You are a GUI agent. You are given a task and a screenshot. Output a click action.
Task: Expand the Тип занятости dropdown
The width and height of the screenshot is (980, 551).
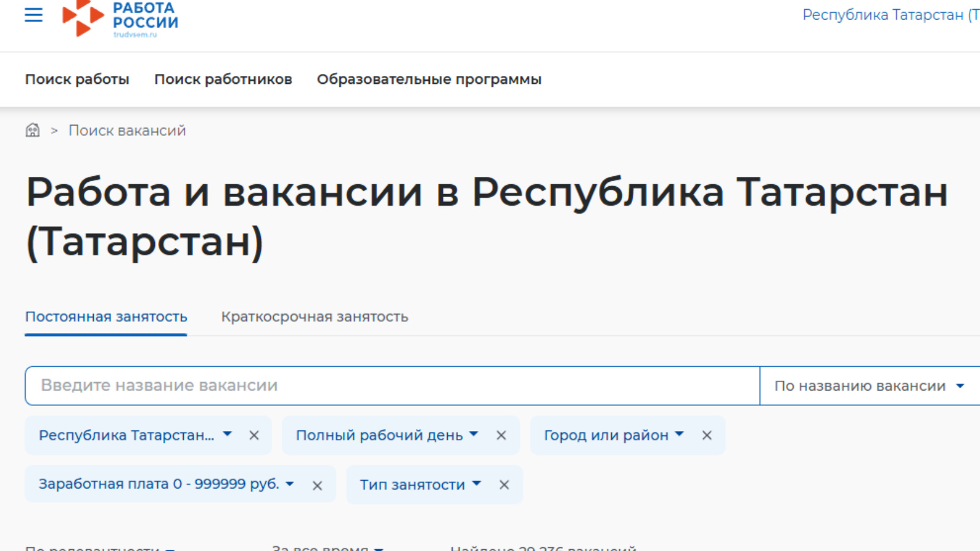pyautogui.click(x=420, y=485)
